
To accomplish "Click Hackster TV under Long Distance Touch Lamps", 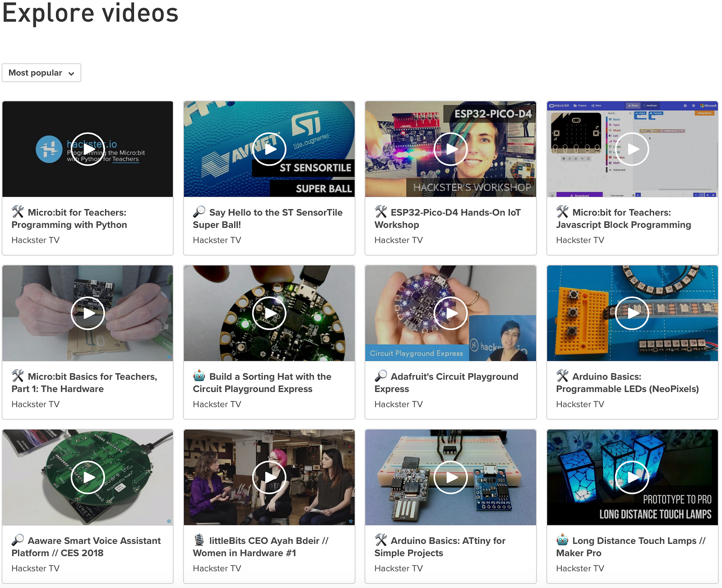I will [580, 569].
